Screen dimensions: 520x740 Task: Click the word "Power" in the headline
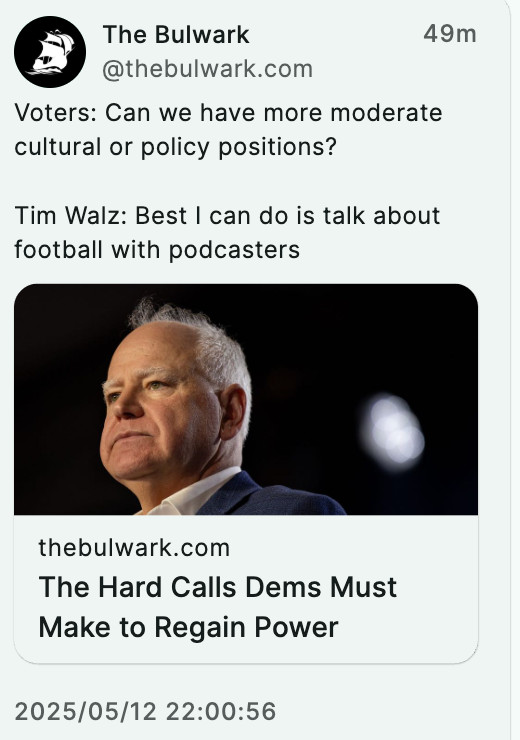pyautogui.click(x=296, y=628)
